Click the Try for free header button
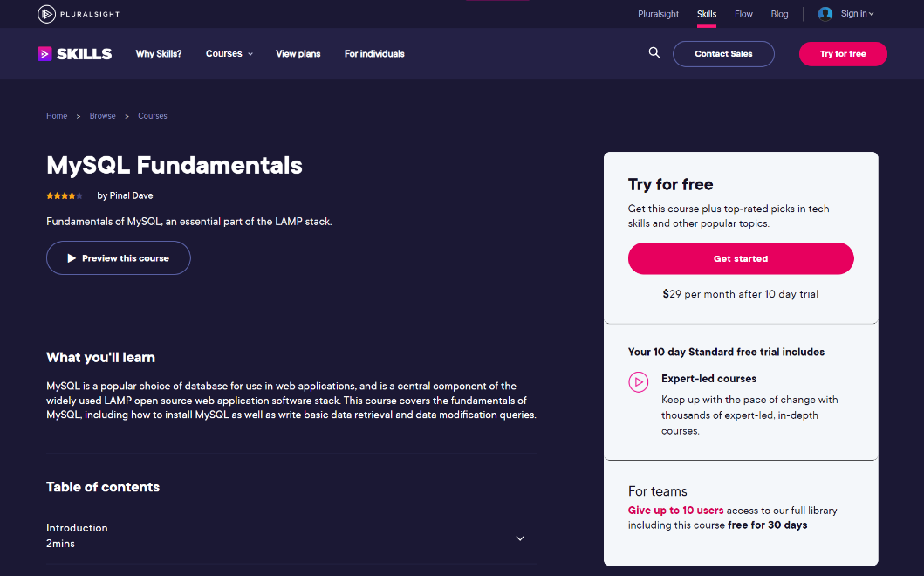This screenshot has width=924, height=576. pos(843,53)
